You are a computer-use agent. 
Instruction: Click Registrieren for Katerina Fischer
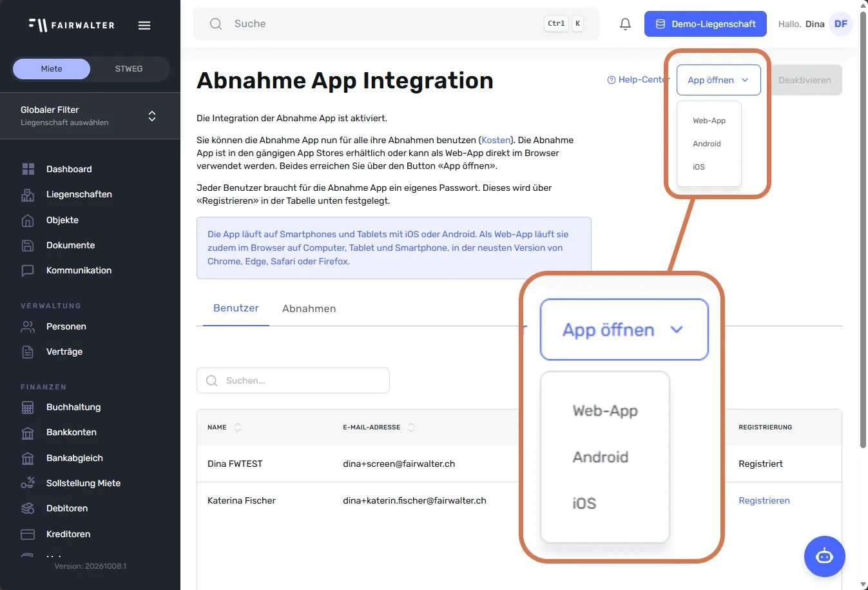tap(764, 500)
